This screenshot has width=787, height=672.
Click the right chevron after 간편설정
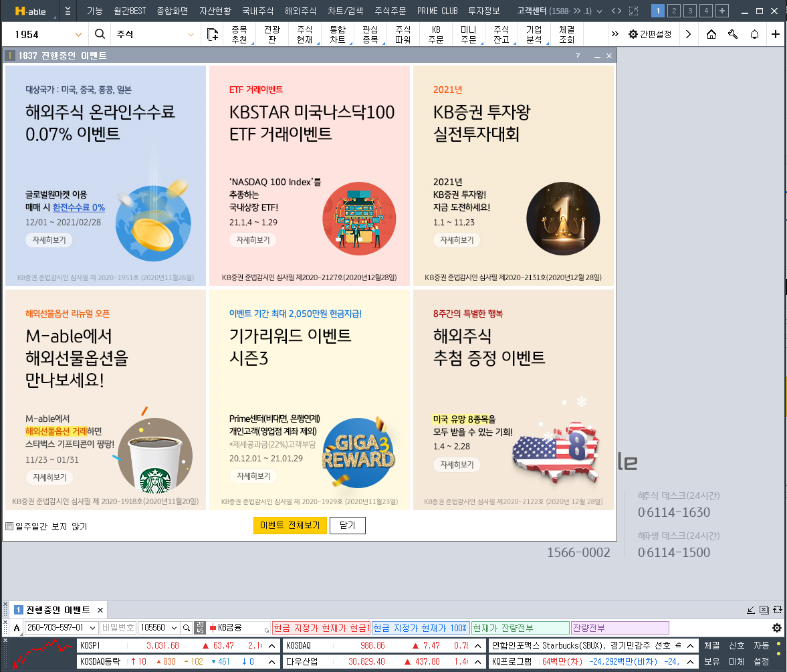(x=688, y=34)
